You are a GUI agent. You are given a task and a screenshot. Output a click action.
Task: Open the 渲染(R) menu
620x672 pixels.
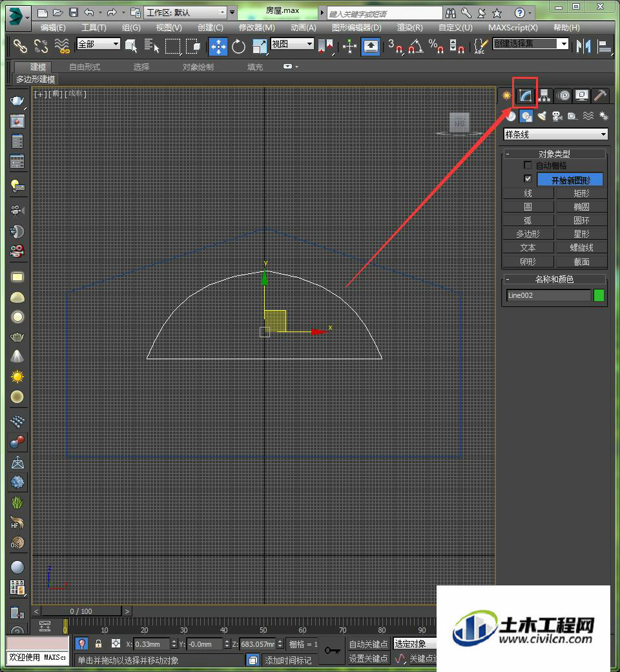pos(409,27)
